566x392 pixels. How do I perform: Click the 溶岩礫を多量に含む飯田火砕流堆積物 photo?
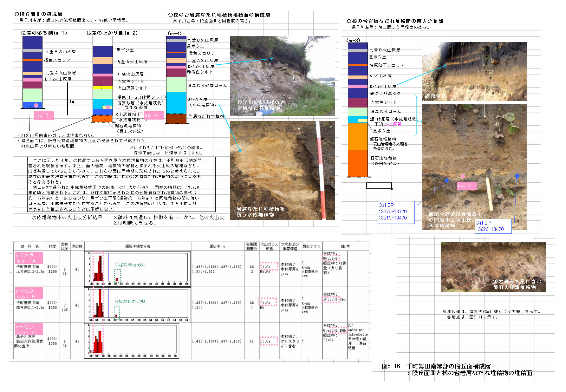[x=493, y=267]
